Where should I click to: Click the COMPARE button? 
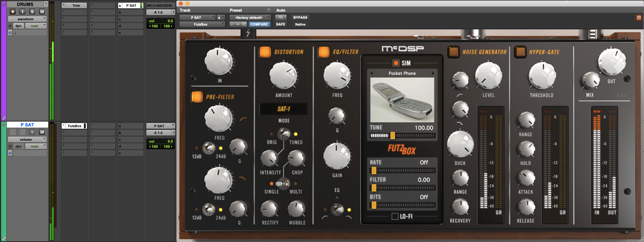coord(259,24)
